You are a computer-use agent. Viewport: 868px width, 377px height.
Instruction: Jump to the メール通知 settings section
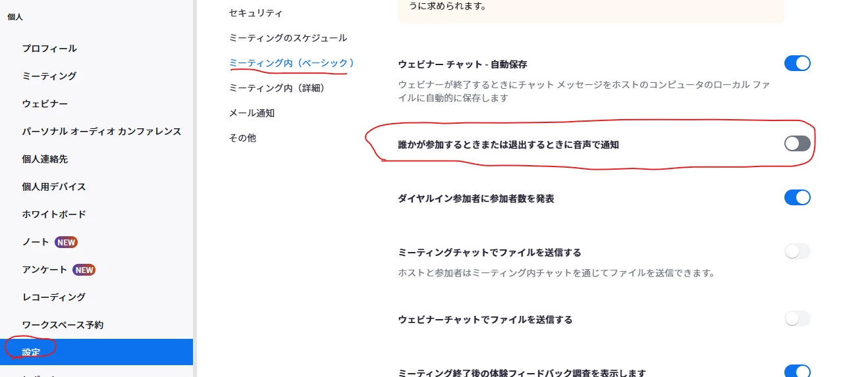tap(252, 113)
